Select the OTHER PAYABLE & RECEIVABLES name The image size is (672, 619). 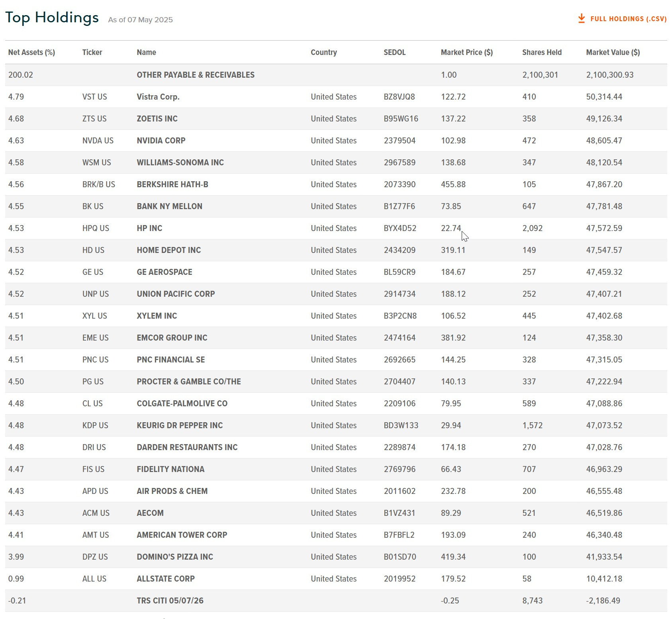196,75
